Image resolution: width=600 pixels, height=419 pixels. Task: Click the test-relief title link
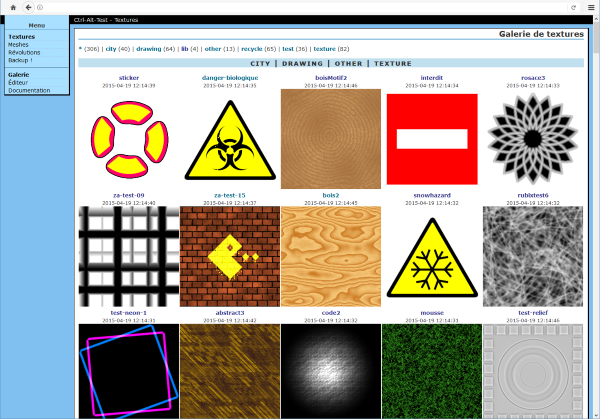(533, 313)
